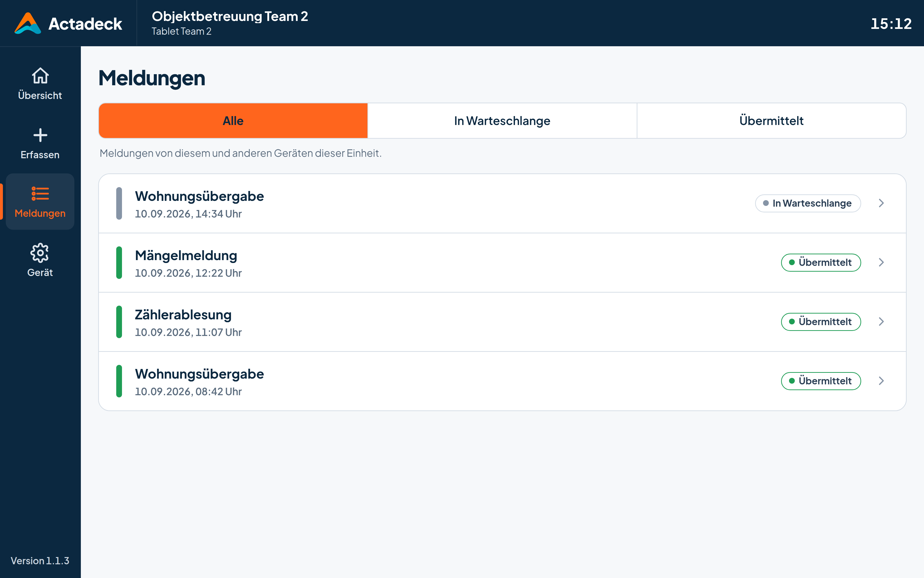Open the Meldungen list icon
The width and height of the screenshot is (924, 578).
(40, 193)
